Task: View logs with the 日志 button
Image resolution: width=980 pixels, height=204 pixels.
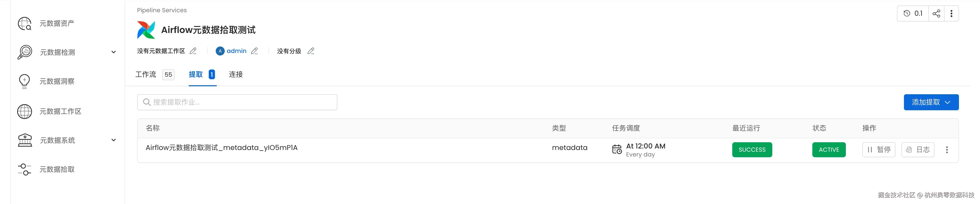Action: (918, 149)
